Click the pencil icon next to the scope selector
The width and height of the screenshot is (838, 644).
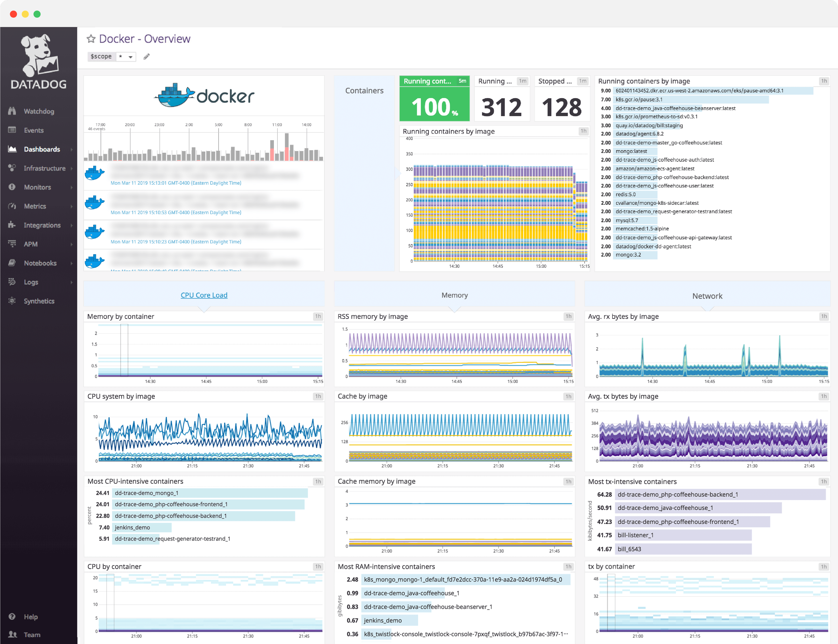coord(146,56)
